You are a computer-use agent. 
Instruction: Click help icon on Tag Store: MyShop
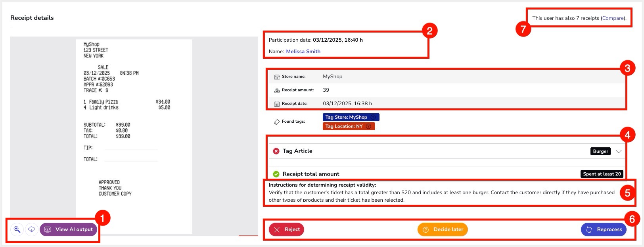373,117
